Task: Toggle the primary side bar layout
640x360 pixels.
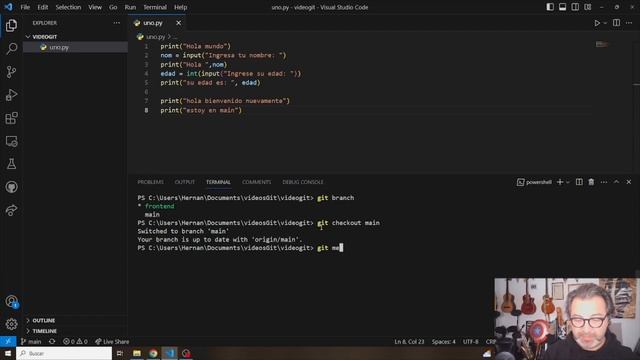Action: point(550,7)
